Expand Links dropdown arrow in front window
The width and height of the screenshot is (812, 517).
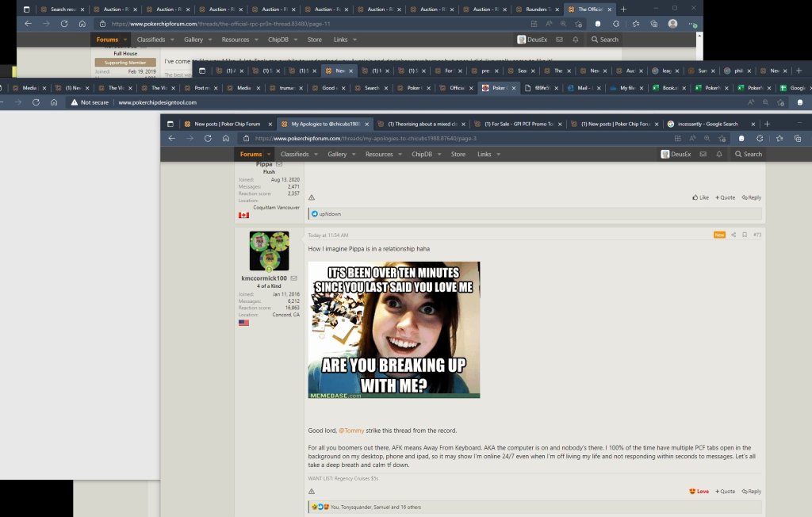pos(498,155)
